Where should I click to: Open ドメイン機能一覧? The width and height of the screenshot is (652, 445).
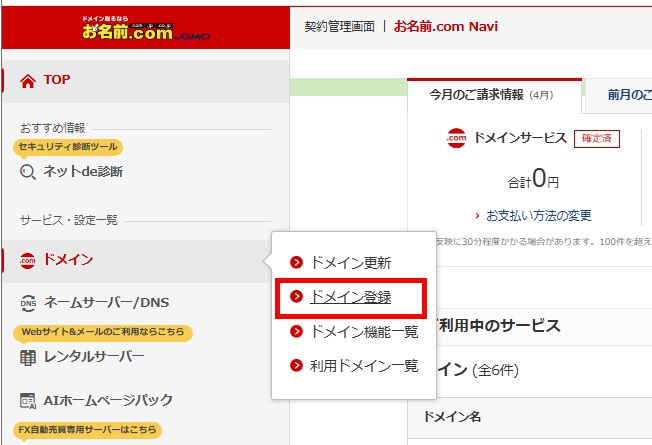tap(364, 332)
